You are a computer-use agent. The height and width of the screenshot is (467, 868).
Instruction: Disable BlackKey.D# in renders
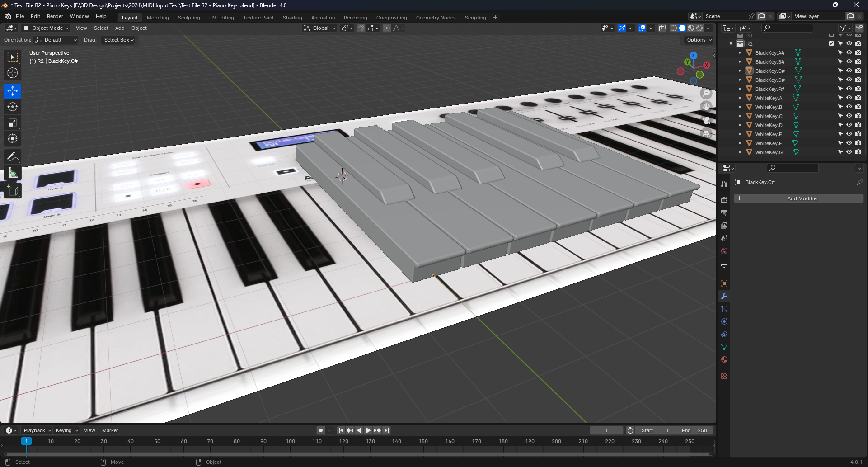point(858,80)
